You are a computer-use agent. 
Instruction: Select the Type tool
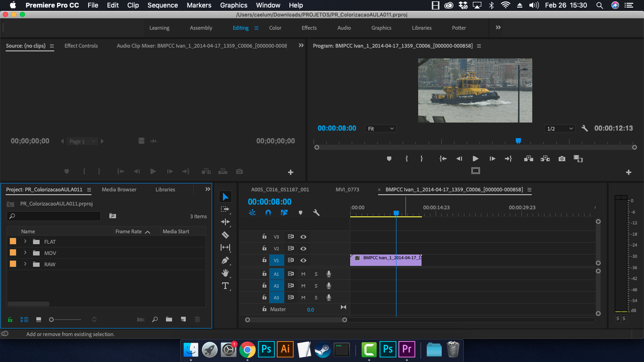tap(225, 286)
